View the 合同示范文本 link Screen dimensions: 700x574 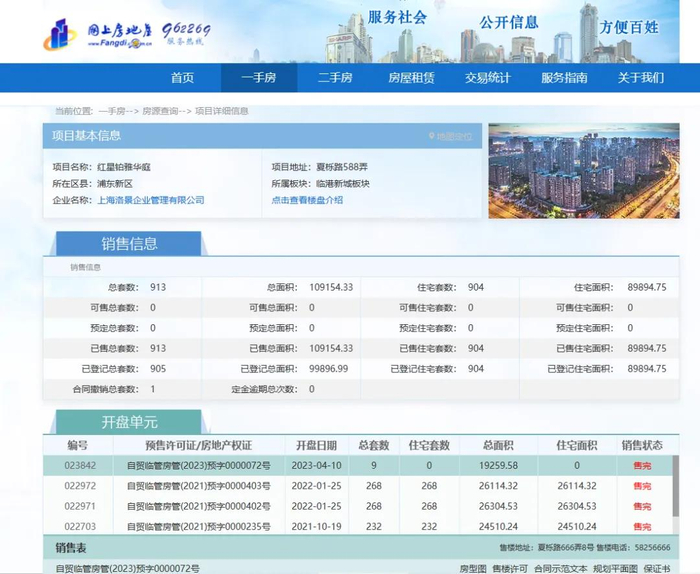coord(559,568)
